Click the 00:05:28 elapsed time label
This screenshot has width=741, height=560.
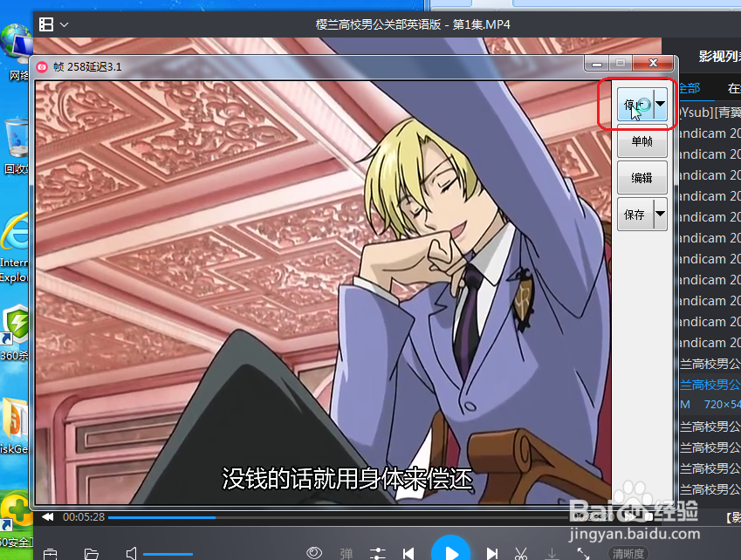click(84, 517)
